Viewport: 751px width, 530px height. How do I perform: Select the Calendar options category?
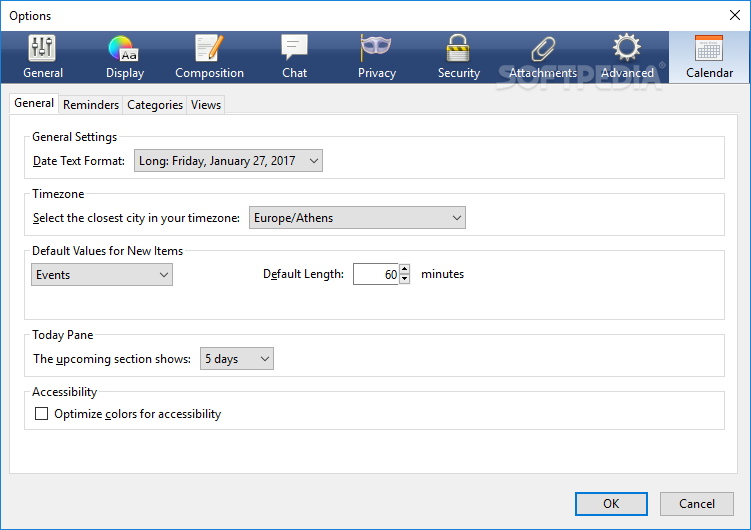(x=709, y=57)
